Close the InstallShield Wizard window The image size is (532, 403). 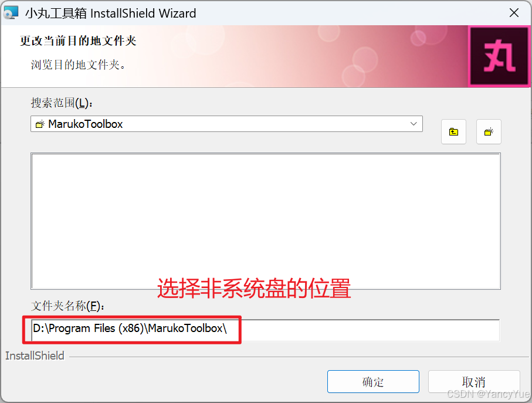(x=514, y=13)
